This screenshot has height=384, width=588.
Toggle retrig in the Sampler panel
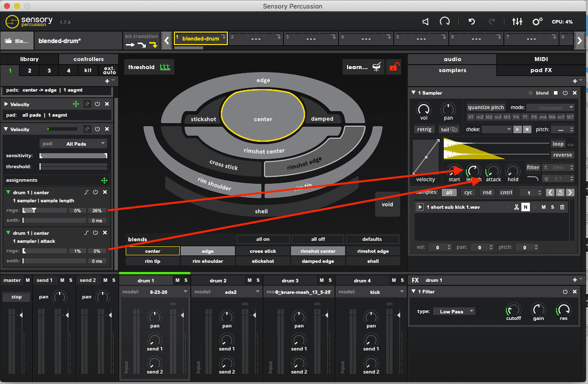click(x=424, y=129)
